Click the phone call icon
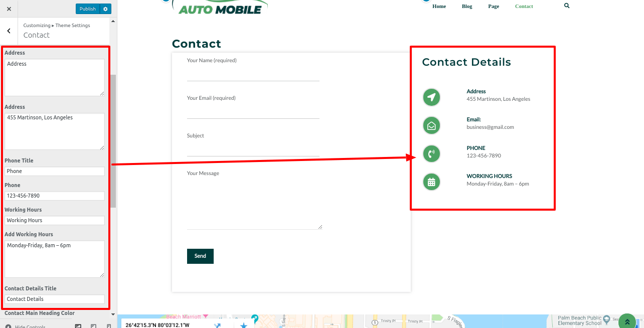The width and height of the screenshot is (644, 328). pos(431,153)
